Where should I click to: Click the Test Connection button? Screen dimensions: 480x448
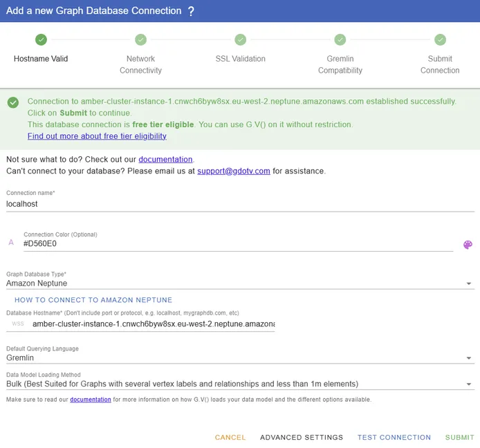pyautogui.click(x=394, y=438)
